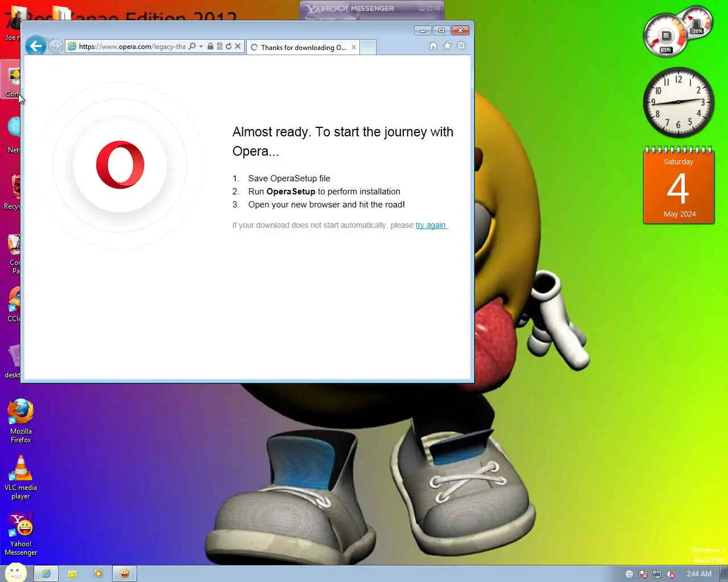
Task: Click the analog clock gadget
Action: [x=678, y=102]
